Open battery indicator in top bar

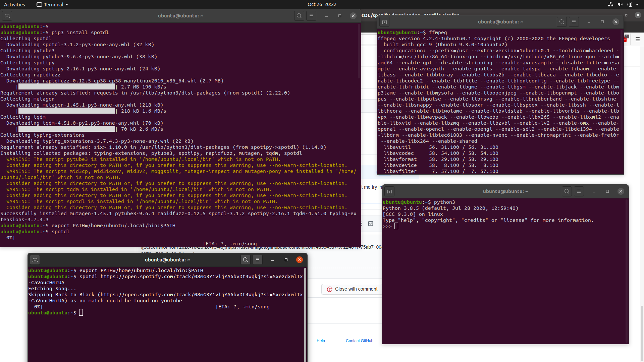(x=630, y=4)
